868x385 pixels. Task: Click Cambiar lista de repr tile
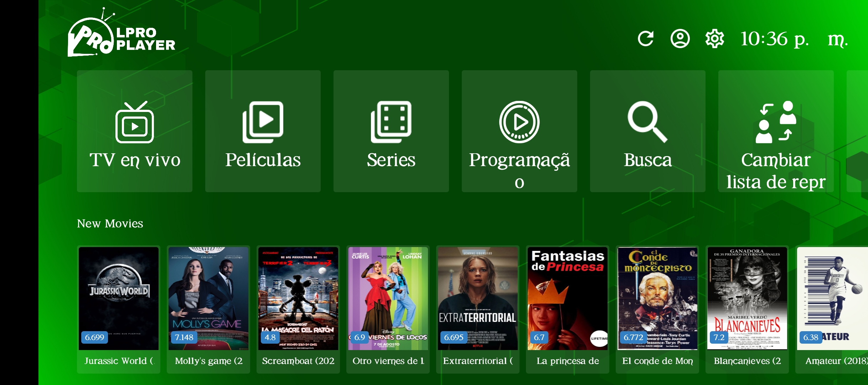tap(776, 131)
